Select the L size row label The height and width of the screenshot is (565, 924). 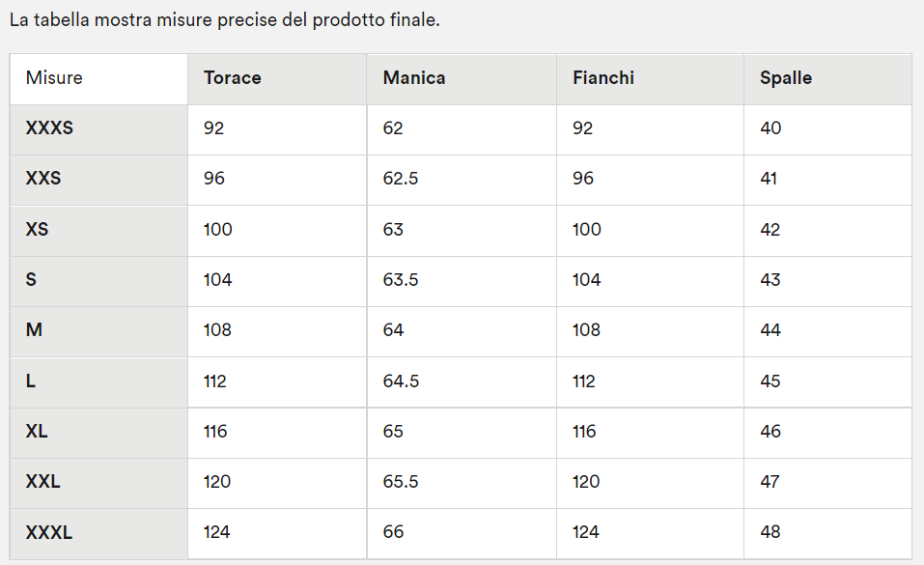click(x=99, y=382)
